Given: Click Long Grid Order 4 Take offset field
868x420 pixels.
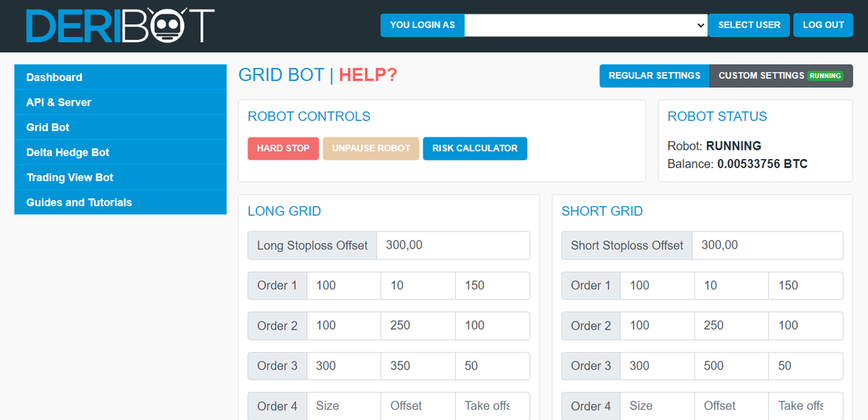Looking at the screenshot, I should coord(493,406).
